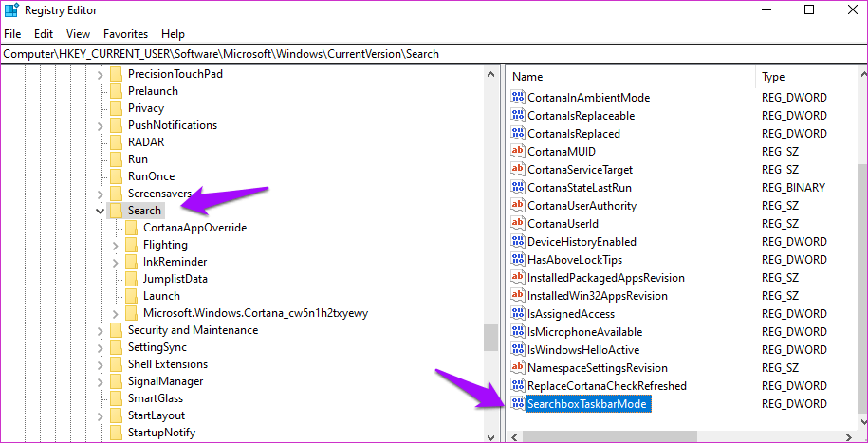
Task: Select the Run key
Action: click(x=138, y=159)
